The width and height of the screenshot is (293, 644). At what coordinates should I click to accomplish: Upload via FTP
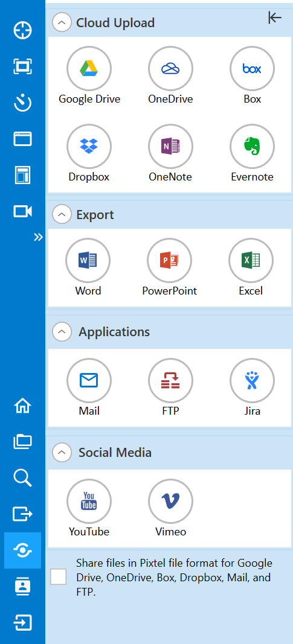pyautogui.click(x=170, y=381)
